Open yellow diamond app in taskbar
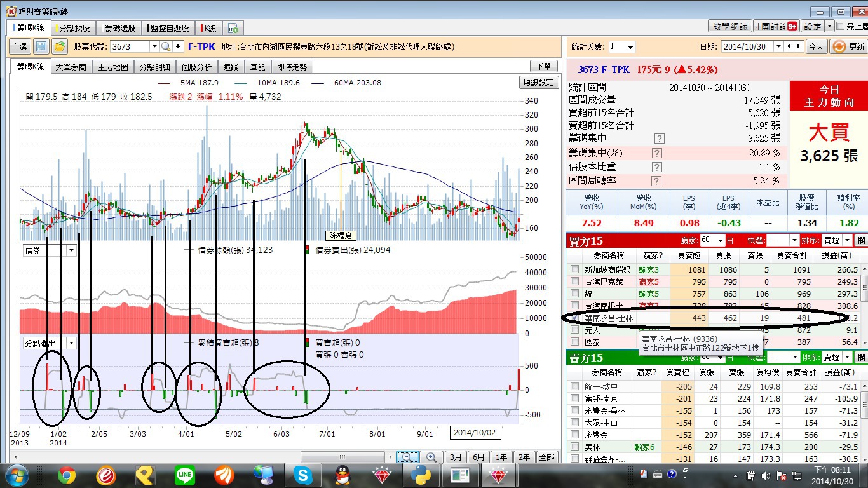Screen dimensions: 868x488 tap(145, 475)
